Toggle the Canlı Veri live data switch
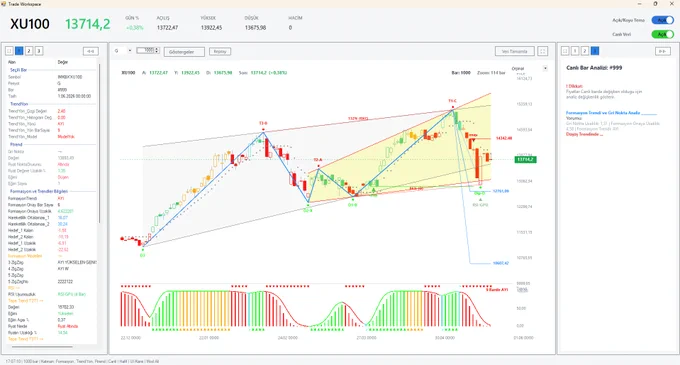Screen dimensions: 680x365 (x=663, y=34)
